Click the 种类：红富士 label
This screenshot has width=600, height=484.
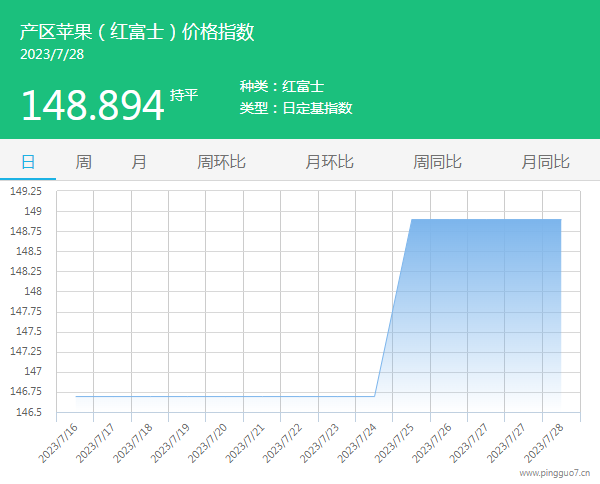[x=282, y=87]
